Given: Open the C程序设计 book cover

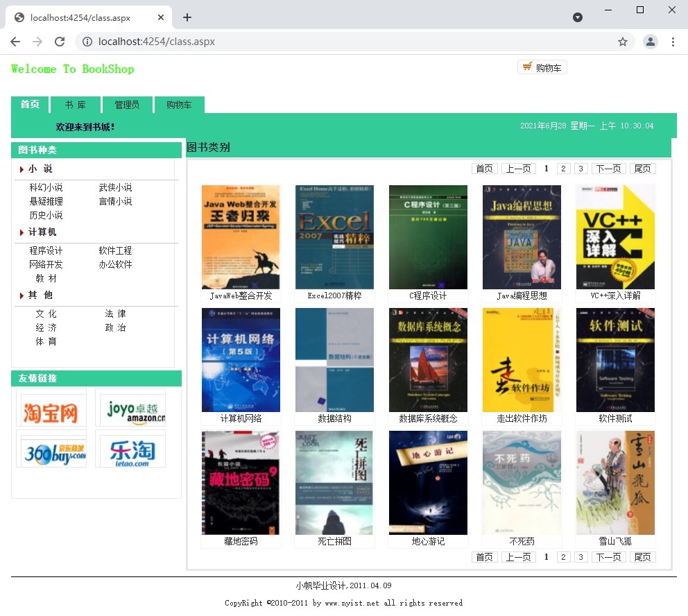Looking at the screenshot, I should (428, 237).
